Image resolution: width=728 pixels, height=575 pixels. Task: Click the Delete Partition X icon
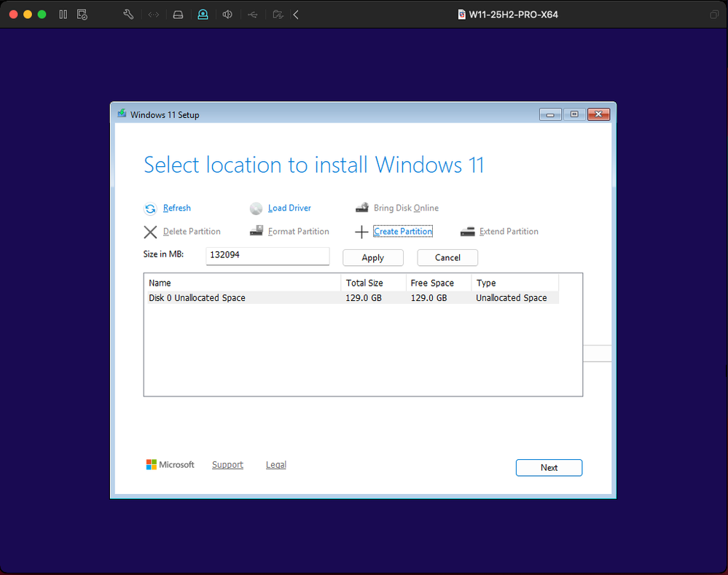pos(150,232)
